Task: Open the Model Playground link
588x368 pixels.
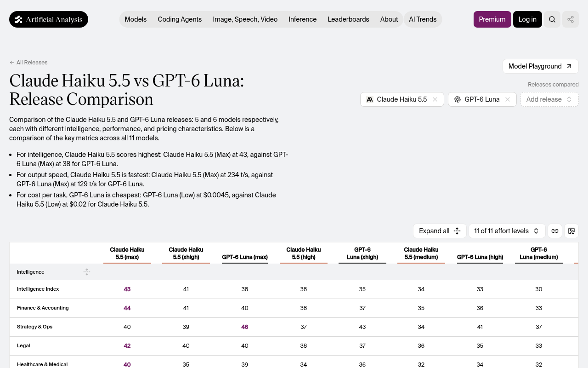Action: tap(541, 66)
